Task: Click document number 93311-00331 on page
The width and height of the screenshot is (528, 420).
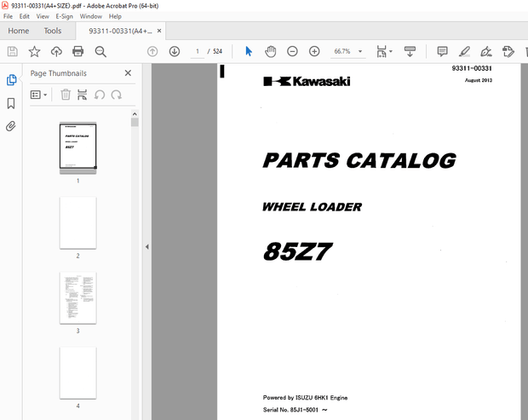Action: [x=472, y=68]
